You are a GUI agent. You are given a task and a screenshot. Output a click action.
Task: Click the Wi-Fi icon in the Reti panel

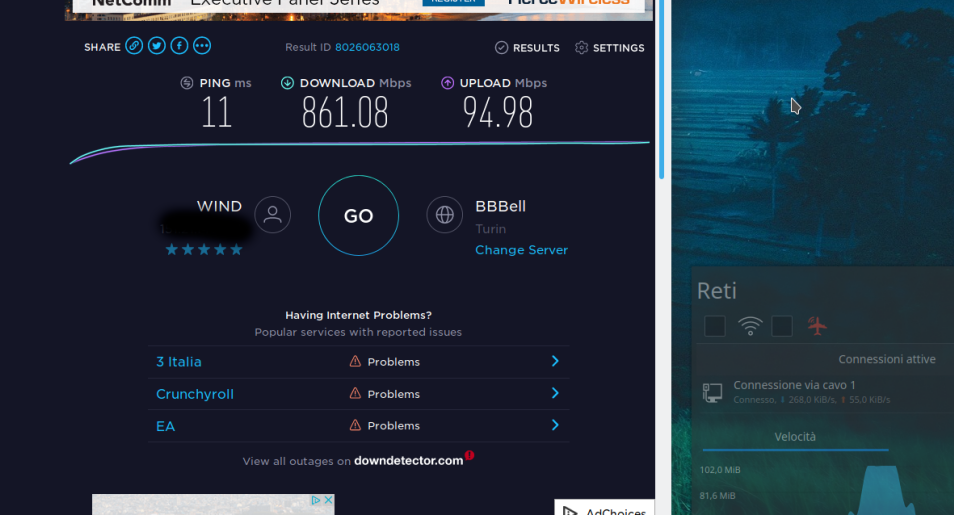750,326
